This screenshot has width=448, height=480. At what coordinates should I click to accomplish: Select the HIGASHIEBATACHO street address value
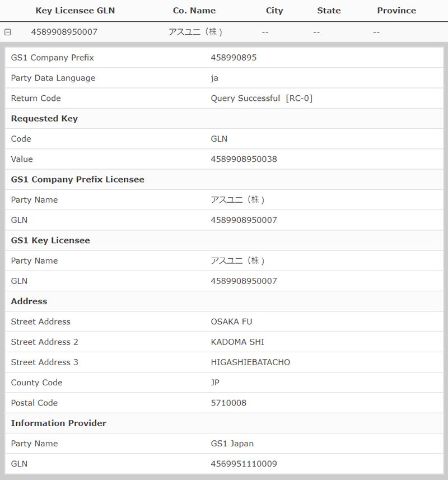click(x=250, y=362)
